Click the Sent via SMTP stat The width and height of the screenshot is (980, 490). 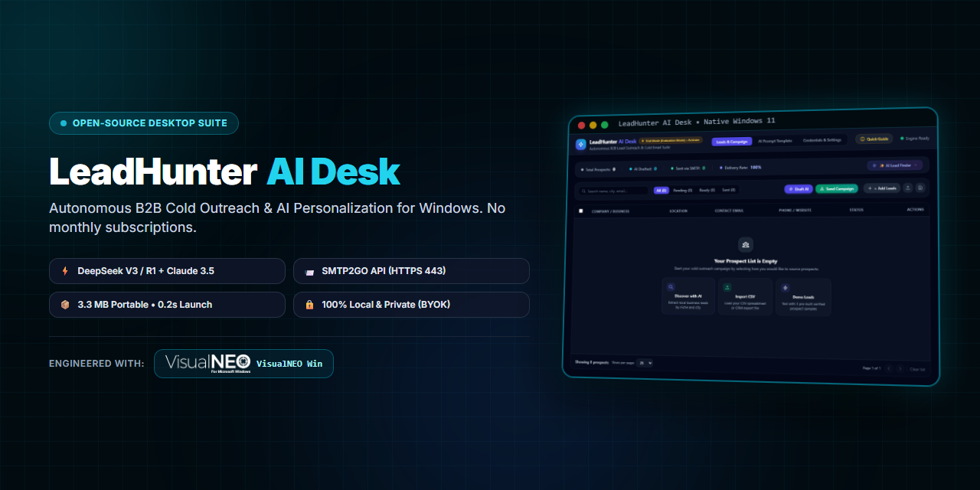point(688,168)
